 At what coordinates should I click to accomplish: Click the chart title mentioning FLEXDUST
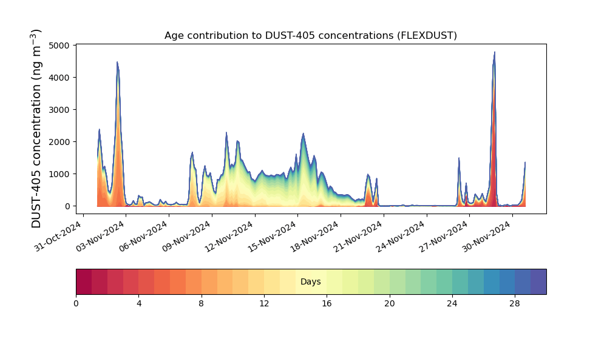click(x=310, y=36)
